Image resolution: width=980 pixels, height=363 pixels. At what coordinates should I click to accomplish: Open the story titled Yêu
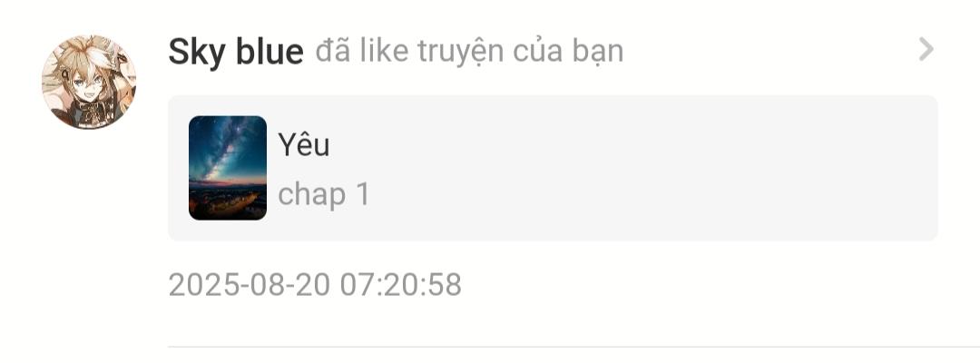304,144
